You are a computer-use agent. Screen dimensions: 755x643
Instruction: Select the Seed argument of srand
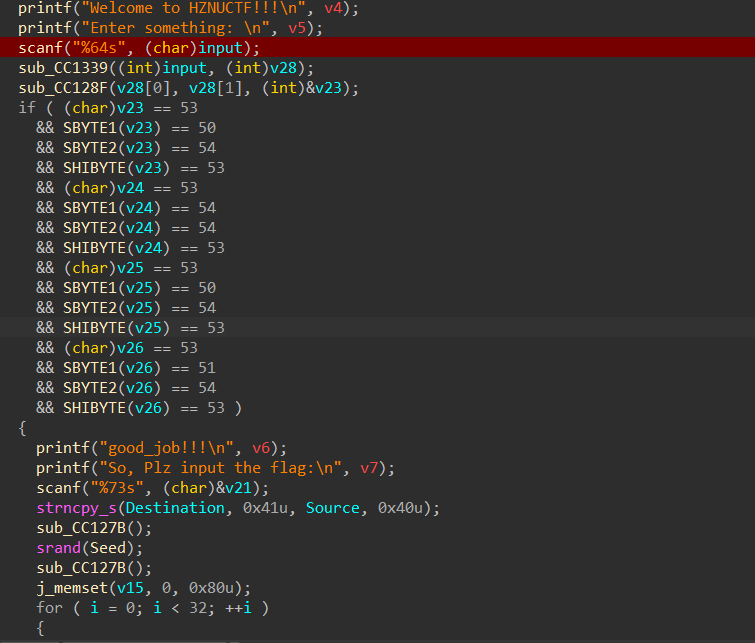tap(108, 548)
